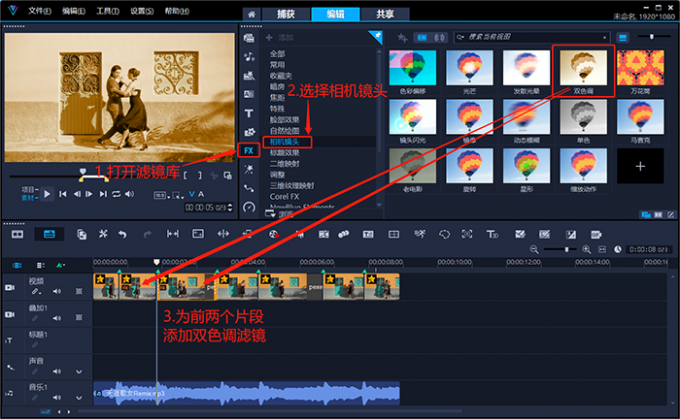The width and height of the screenshot is (680, 419).
Task: Switch to the 共享 tab
Action: pos(385,13)
